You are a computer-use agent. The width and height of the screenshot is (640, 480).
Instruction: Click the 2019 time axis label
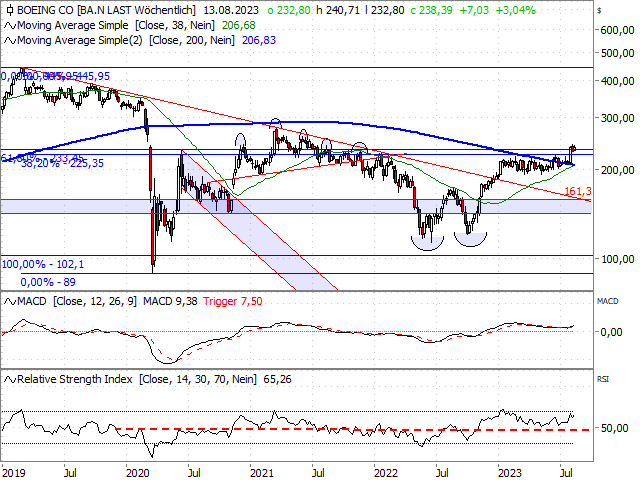pyautogui.click(x=13, y=473)
